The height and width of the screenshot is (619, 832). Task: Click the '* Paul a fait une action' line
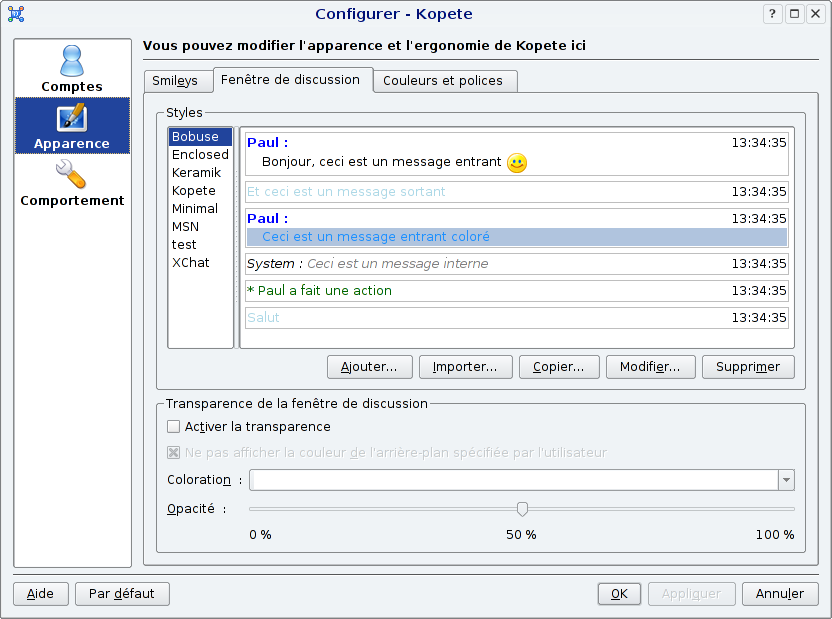click(x=319, y=291)
